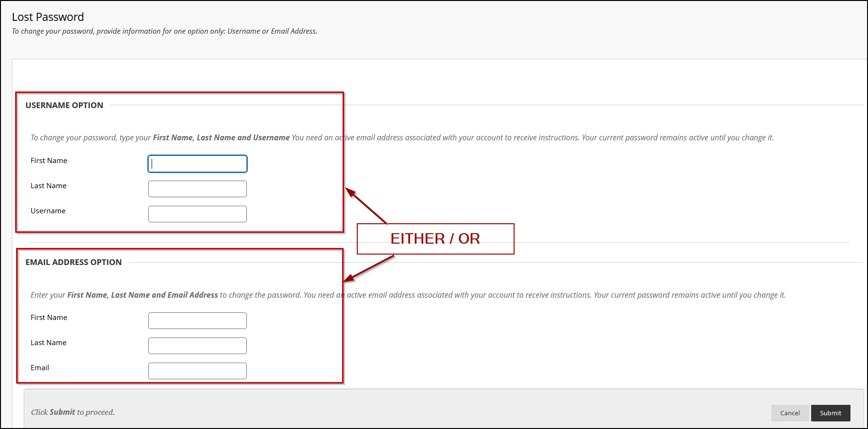Click the EITHER / OR annotation box
The image size is (868, 429).
coord(435,239)
